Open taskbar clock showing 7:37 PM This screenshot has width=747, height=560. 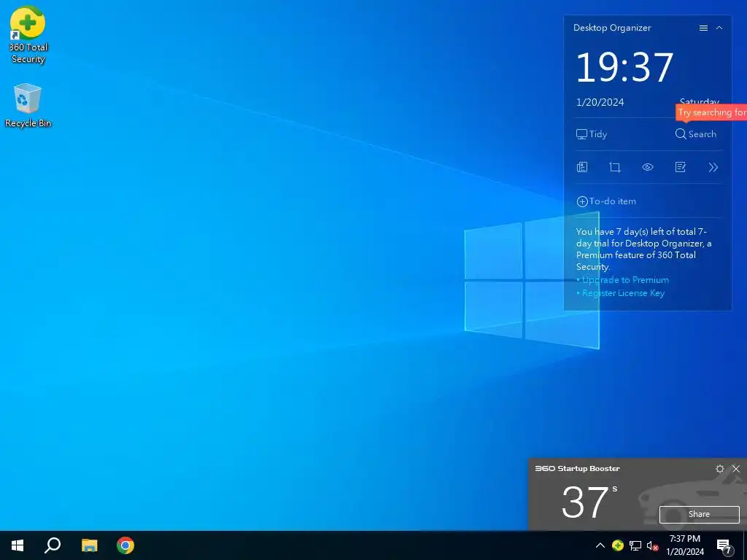coord(684,545)
